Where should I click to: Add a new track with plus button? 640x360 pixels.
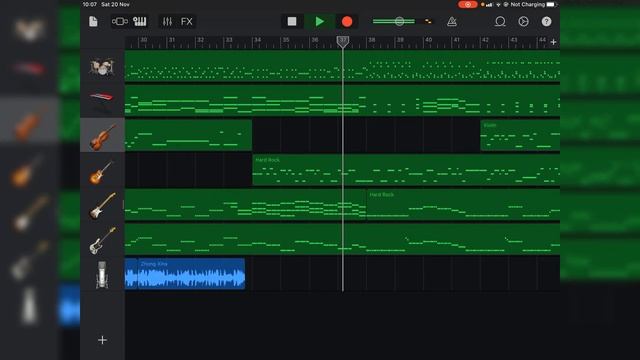click(x=102, y=340)
